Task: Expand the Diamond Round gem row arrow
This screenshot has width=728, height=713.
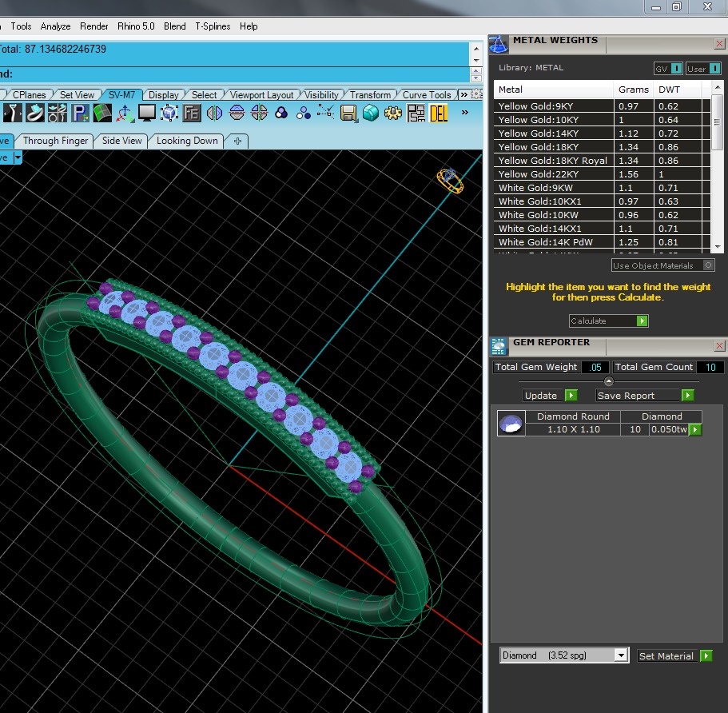Action: (x=695, y=430)
